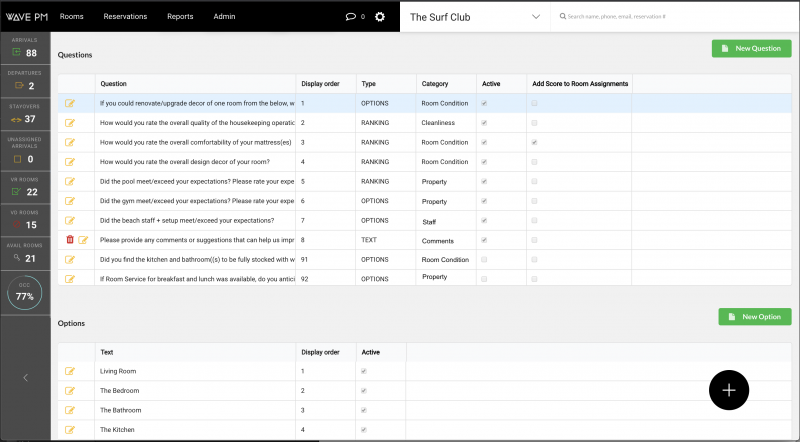Expand The Surf Club property dropdown
This screenshot has width=800, height=442.
click(536, 17)
